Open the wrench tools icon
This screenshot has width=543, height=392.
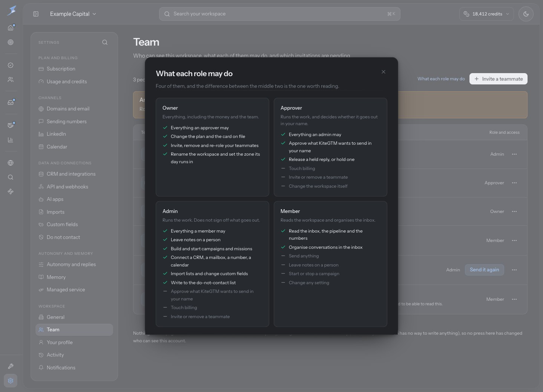tap(11, 366)
